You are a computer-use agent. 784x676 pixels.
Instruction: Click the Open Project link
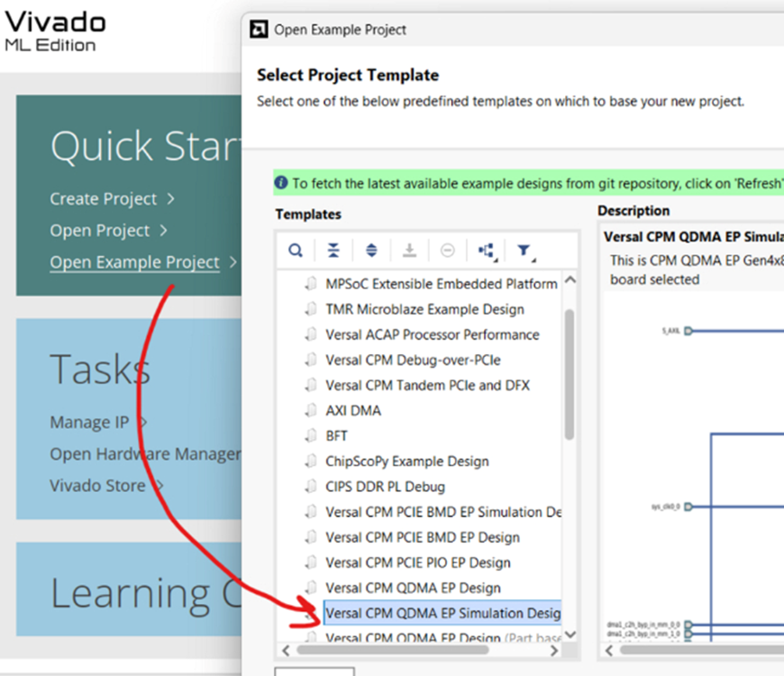click(99, 231)
